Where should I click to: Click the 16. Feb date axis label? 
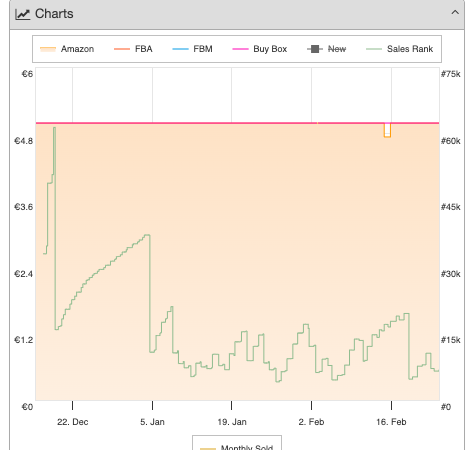pos(391,422)
